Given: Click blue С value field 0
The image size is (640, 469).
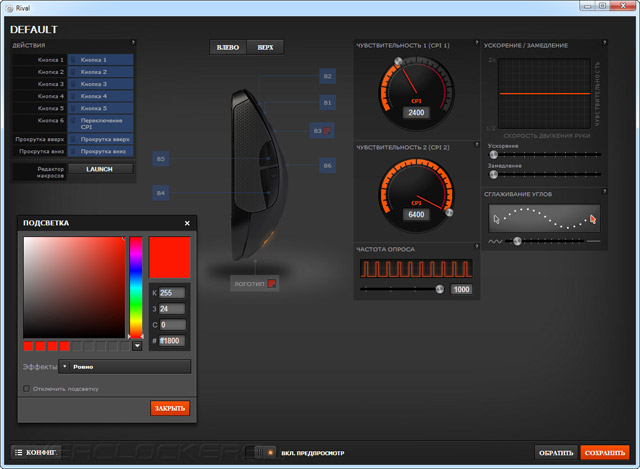Looking at the screenshot, I should (x=172, y=325).
